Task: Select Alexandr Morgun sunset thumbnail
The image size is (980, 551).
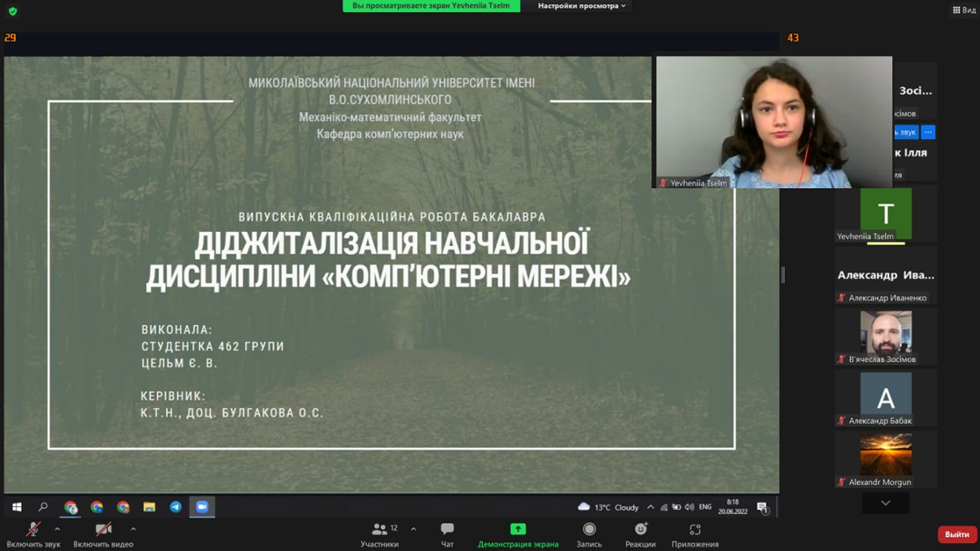Action: point(885,454)
